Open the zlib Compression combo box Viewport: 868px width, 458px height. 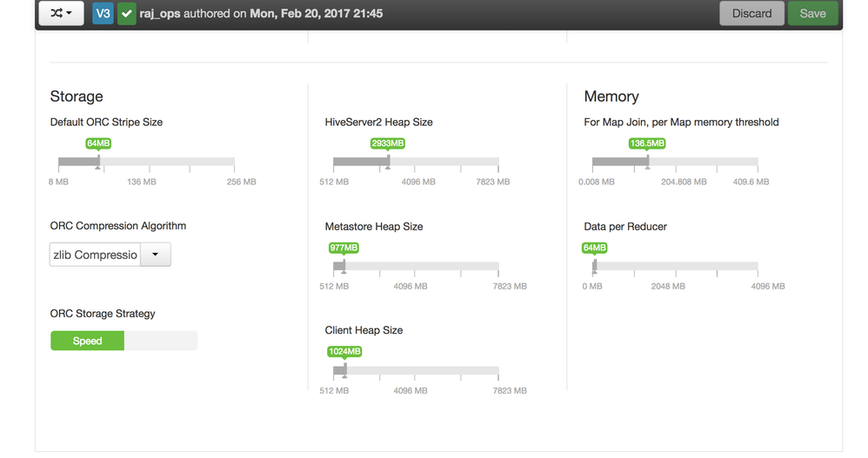(x=95, y=255)
